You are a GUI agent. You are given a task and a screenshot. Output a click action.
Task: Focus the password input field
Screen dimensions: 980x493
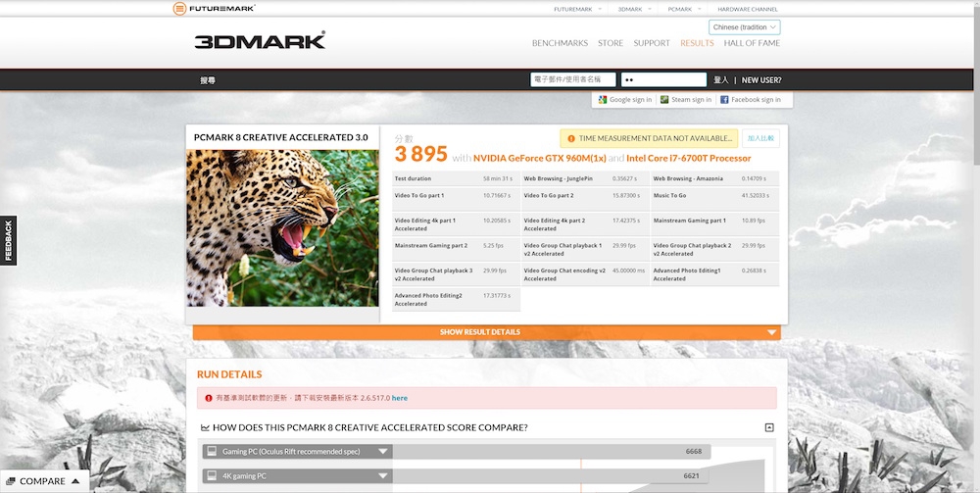[x=663, y=79]
